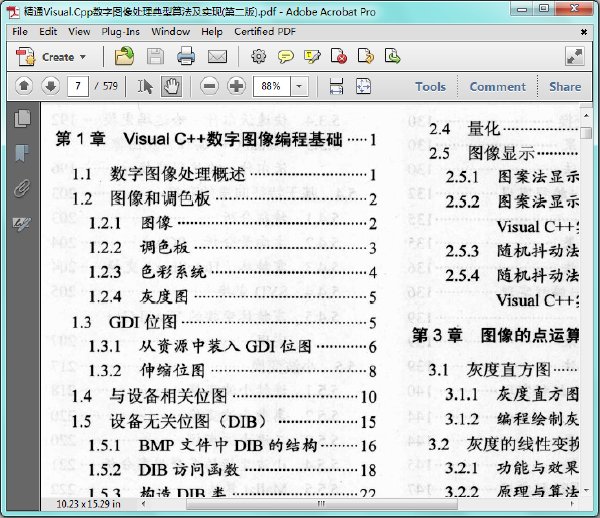Click the page number field showing 7
The image size is (600, 518).
click(x=78, y=86)
